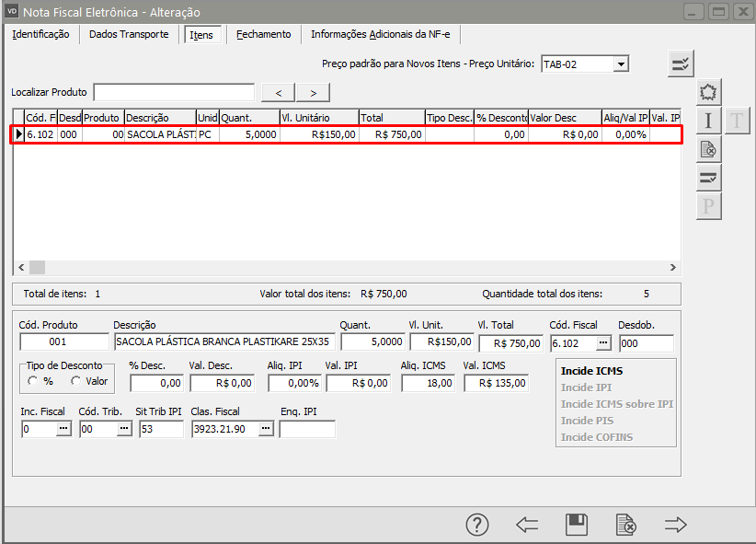756x544 pixels.
Task: Save the invoice with the floppy disk icon
Action: pyautogui.click(x=577, y=525)
